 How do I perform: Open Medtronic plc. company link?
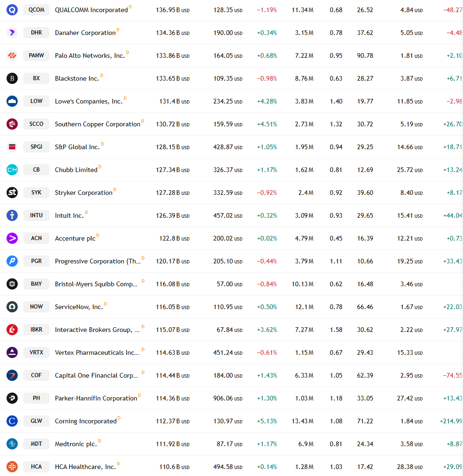coord(76,444)
